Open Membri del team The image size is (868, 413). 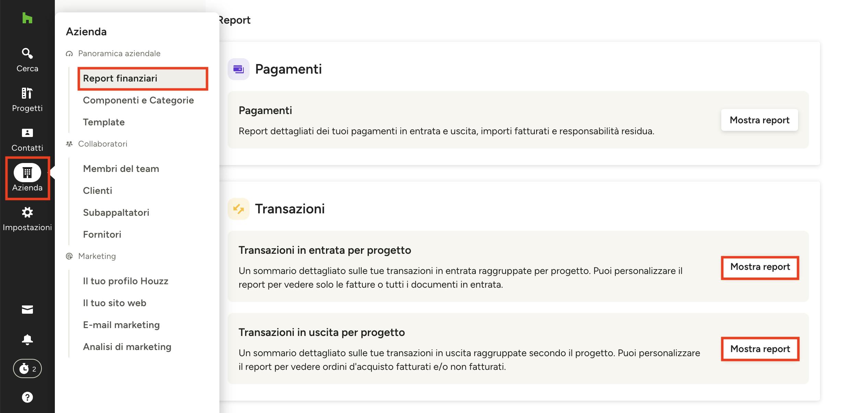click(121, 169)
